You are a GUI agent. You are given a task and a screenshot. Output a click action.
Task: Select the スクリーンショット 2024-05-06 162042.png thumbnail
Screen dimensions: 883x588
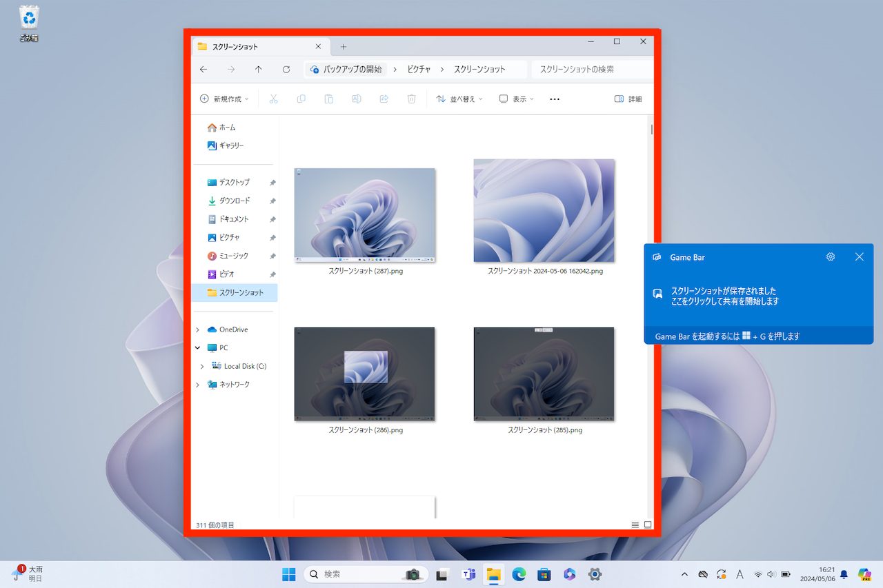point(544,211)
